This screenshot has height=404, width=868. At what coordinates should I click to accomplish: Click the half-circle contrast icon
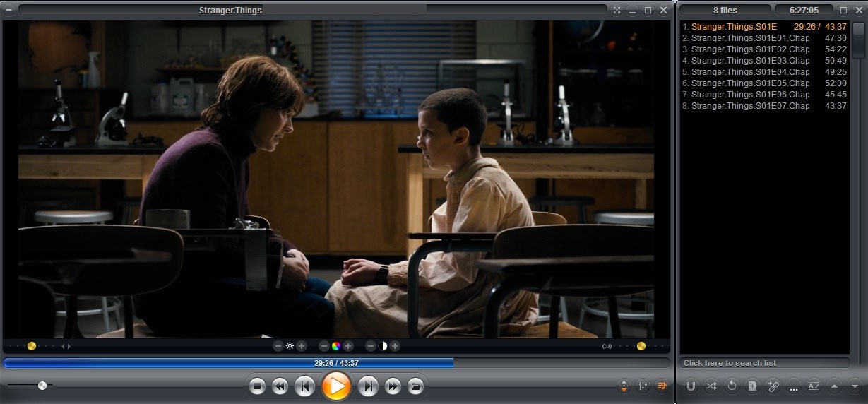click(383, 346)
